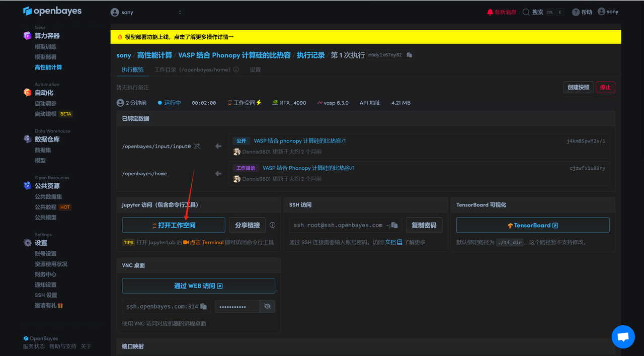Click the 公共资源 sidebar icon
The image size is (644, 356).
27,186
